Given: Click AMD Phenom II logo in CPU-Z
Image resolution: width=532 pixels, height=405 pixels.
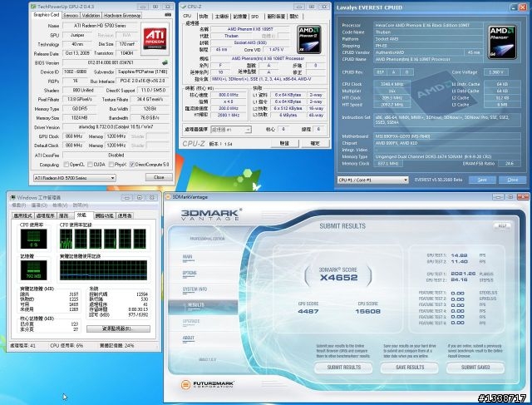Looking at the screenshot, I should (x=309, y=40).
